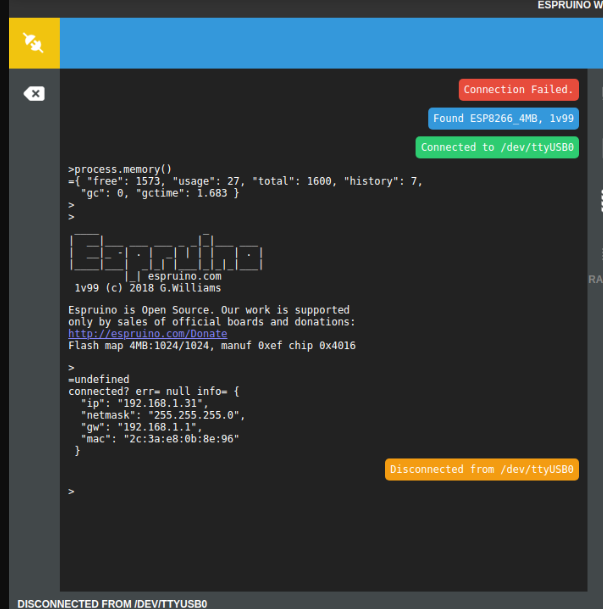This screenshot has height=609, width=603.
Task: Click the green Connected to /dev/ttyUSB0 notification
Action: coord(497,147)
